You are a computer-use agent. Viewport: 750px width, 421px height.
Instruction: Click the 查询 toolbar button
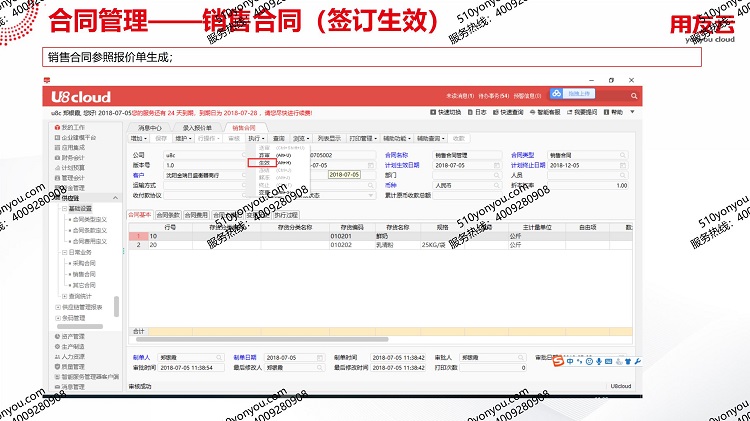coord(279,138)
